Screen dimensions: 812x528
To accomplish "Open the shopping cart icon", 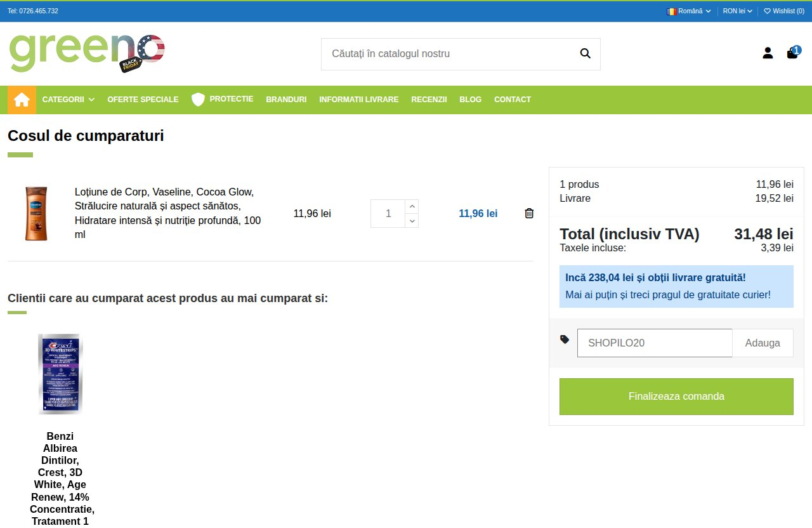I will pos(792,53).
